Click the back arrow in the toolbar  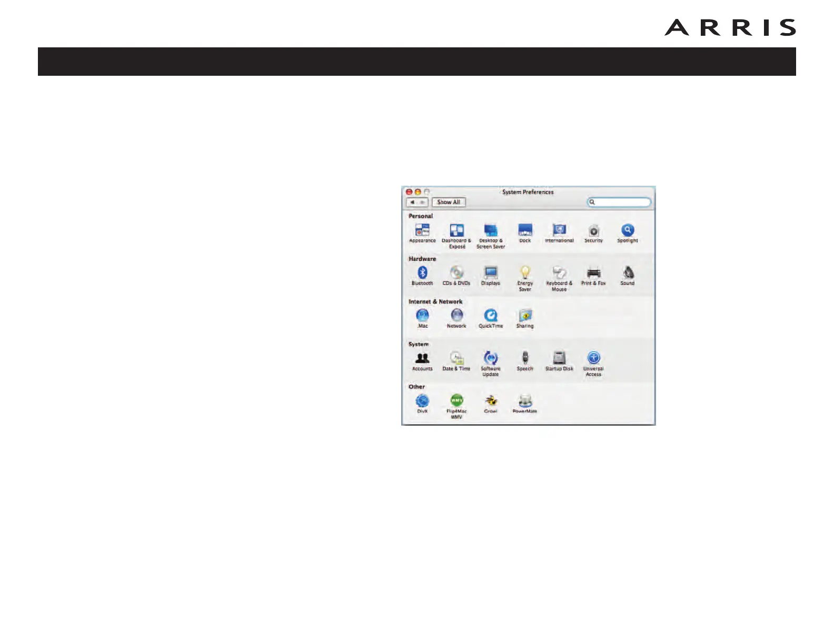coord(412,202)
